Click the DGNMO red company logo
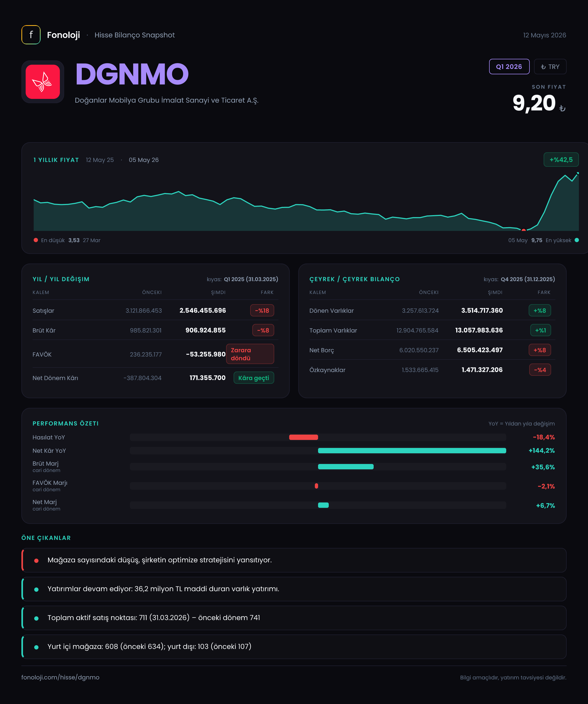 42,82
